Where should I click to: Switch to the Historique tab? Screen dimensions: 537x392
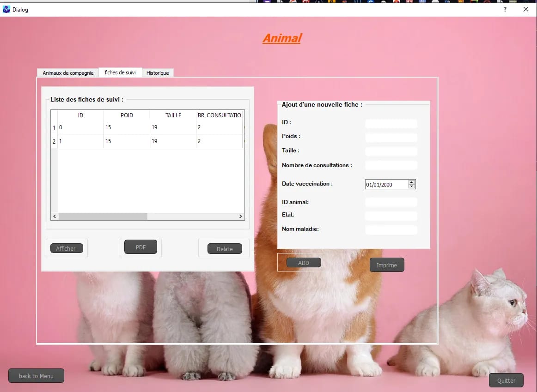click(x=158, y=72)
